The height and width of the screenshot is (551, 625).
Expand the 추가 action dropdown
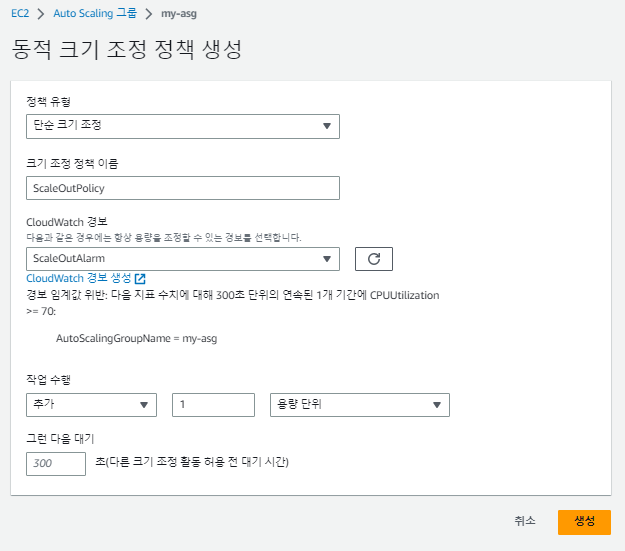click(x=91, y=405)
